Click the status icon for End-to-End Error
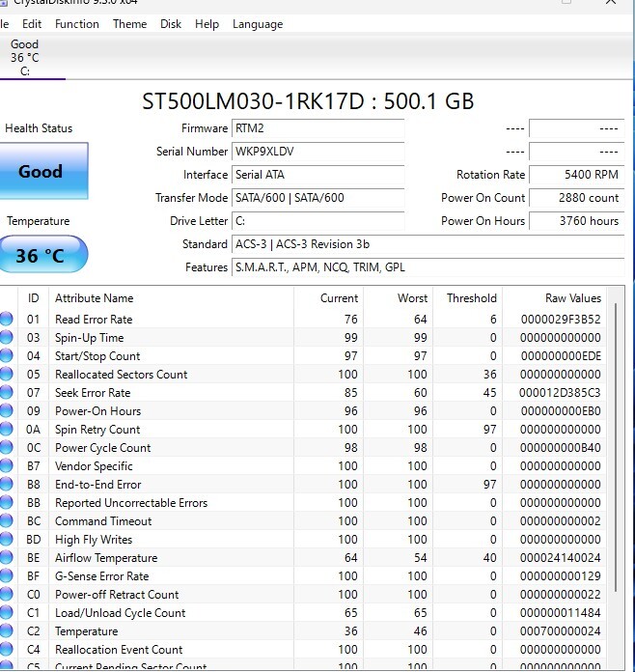This screenshot has height=672, width=635. [7, 485]
